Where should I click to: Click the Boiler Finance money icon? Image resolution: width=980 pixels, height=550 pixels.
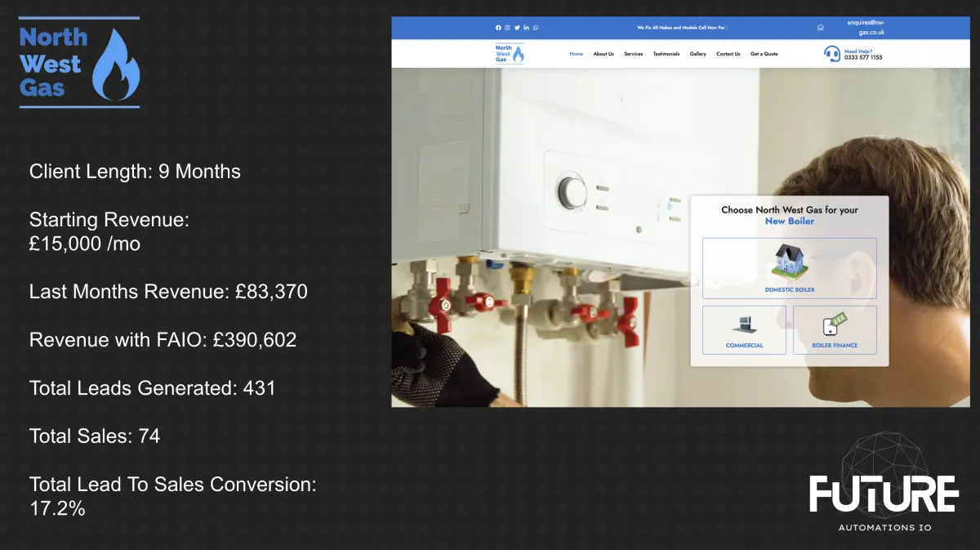click(x=835, y=325)
